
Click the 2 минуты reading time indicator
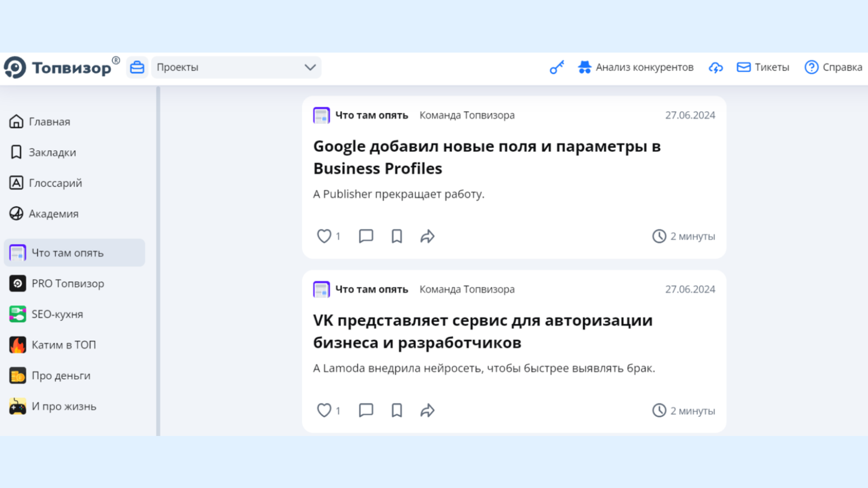coord(684,236)
